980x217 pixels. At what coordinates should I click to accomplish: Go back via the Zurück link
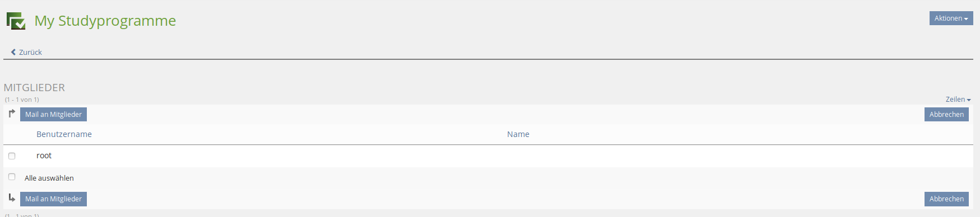26,52
